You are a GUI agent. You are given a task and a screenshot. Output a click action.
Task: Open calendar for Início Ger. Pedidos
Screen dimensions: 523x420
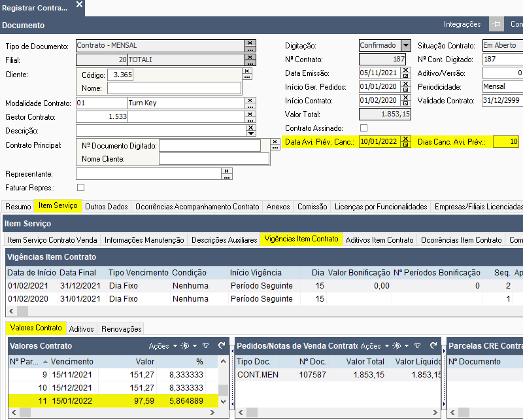pyautogui.click(x=405, y=90)
